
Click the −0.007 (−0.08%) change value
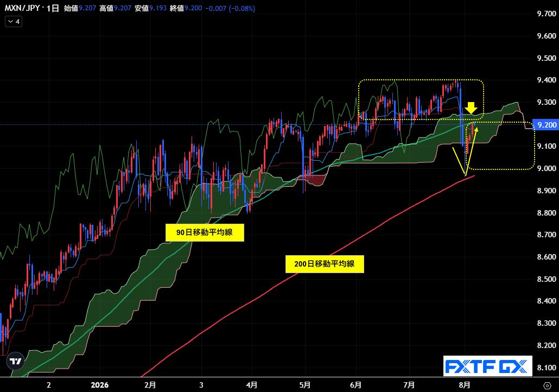pos(230,8)
